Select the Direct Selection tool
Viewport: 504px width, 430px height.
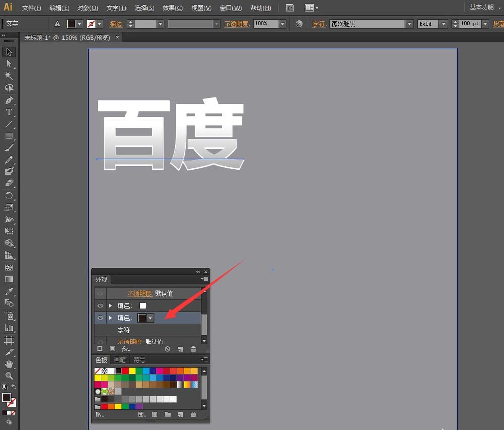pos(9,64)
